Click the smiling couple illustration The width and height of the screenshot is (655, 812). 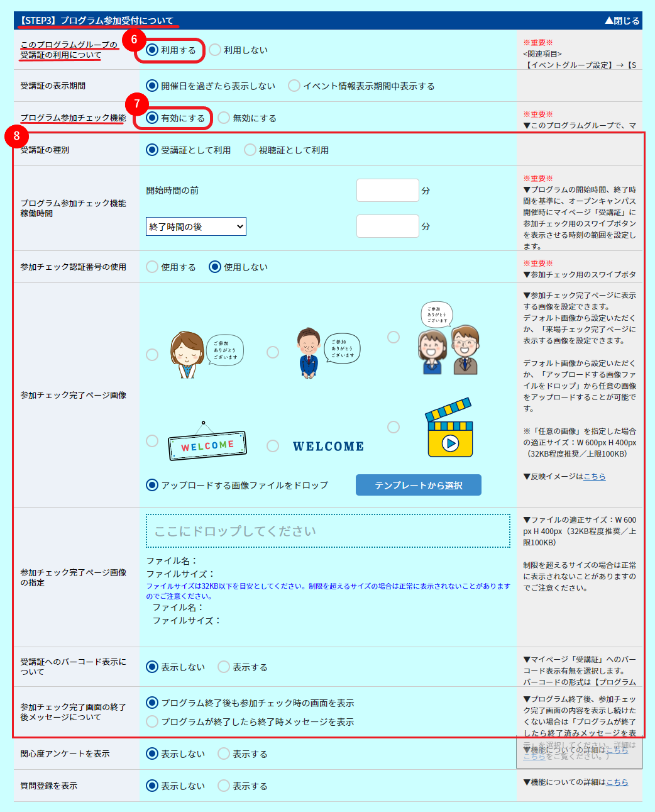(449, 338)
